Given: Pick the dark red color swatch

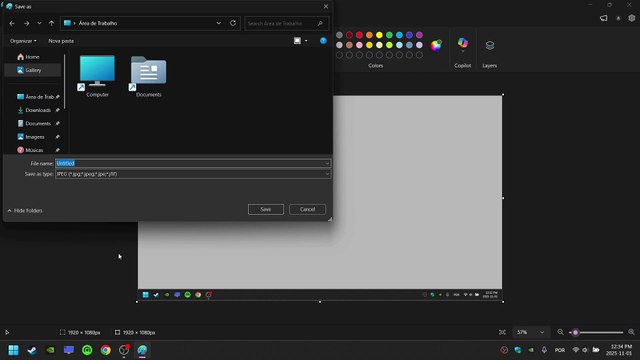Looking at the screenshot, I should 349,35.
